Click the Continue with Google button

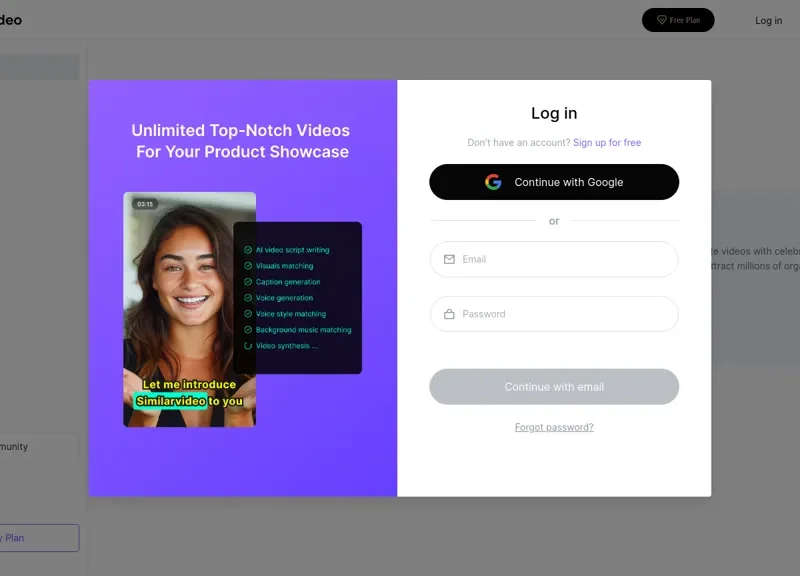[x=554, y=182]
